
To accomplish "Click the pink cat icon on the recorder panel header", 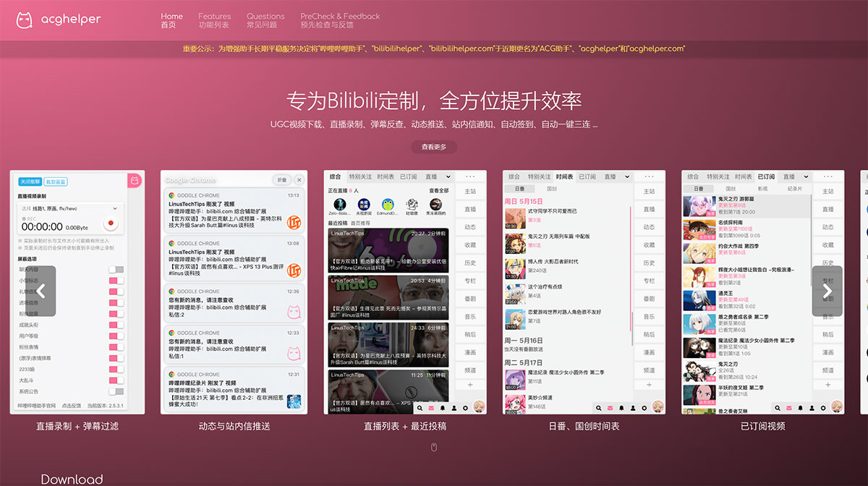I will click(135, 181).
